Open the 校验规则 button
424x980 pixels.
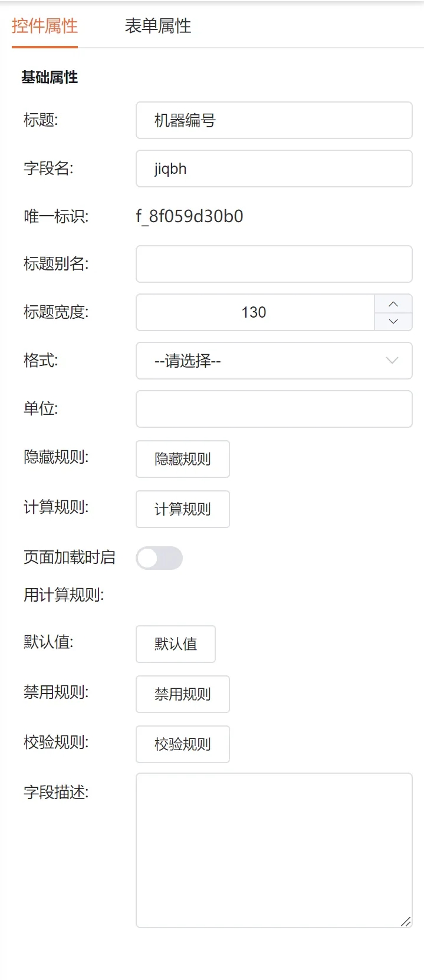click(183, 744)
